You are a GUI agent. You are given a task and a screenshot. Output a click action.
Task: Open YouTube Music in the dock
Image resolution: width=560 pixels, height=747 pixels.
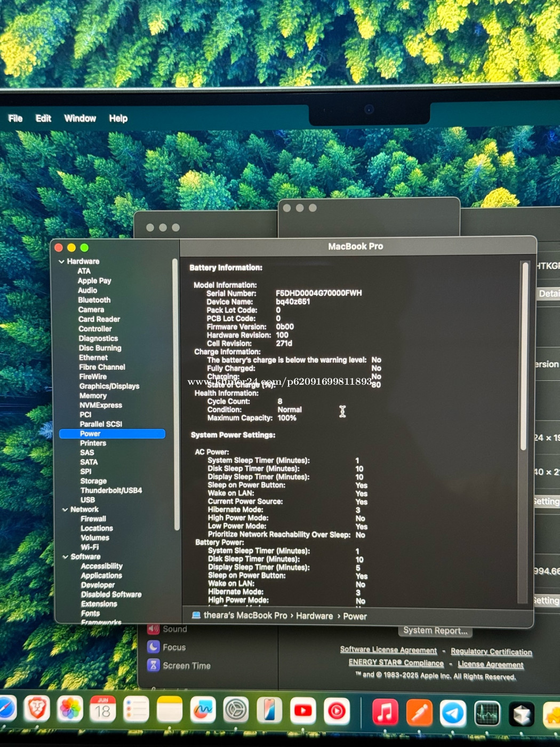[x=337, y=712]
